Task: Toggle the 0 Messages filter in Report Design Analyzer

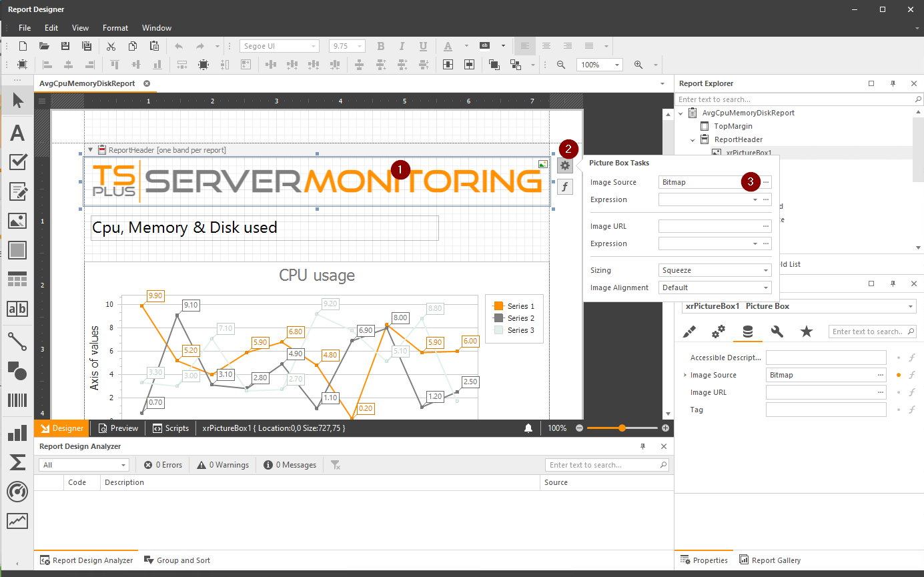Action: click(x=289, y=464)
